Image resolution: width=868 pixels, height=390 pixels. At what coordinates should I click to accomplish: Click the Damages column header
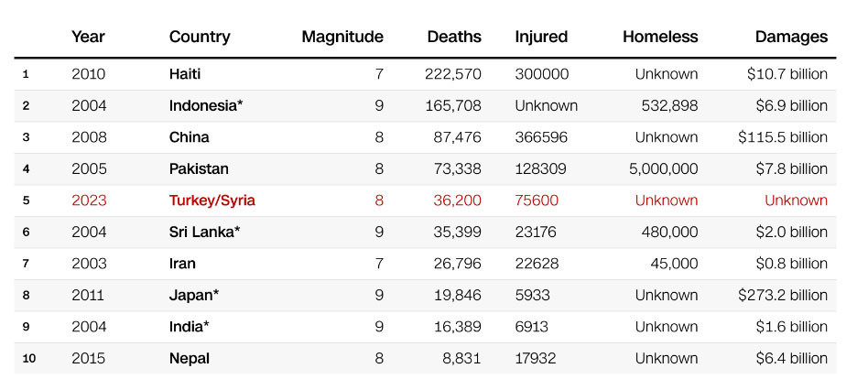[x=791, y=37]
